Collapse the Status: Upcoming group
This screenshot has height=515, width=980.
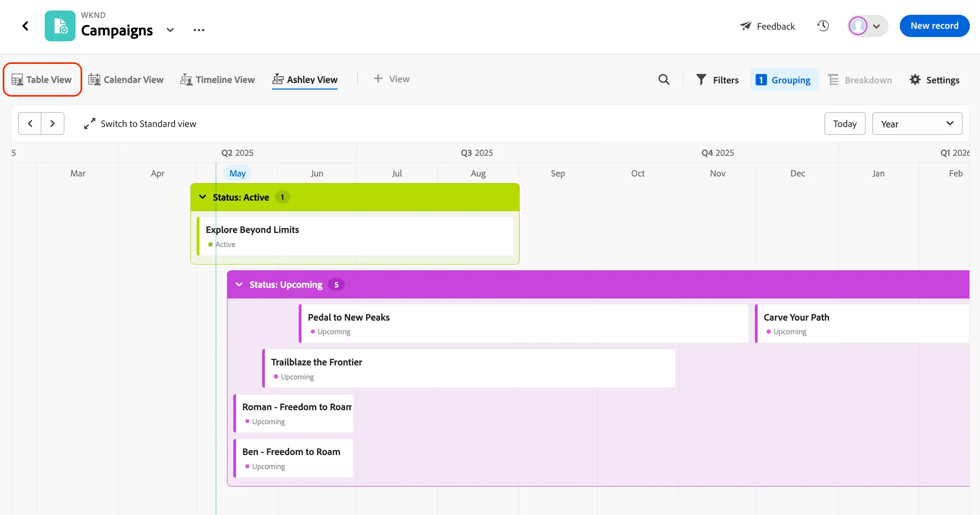click(x=239, y=284)
